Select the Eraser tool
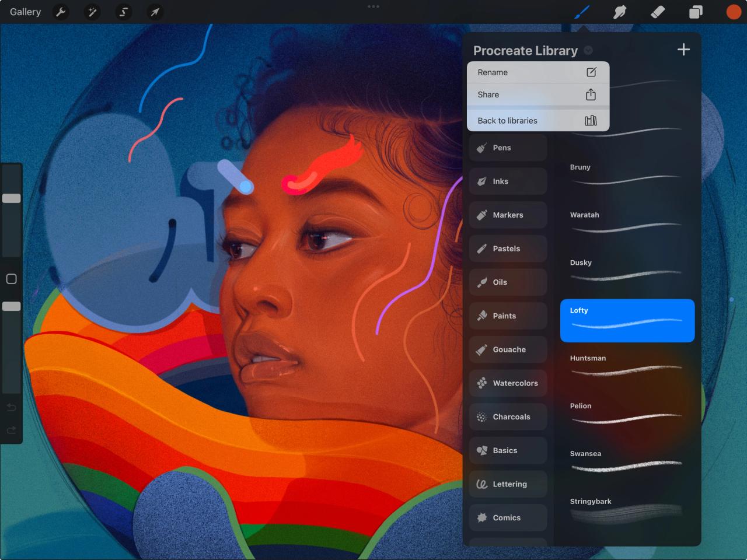Viewport: 747px width, 560px height. click(x=658, y=12)
